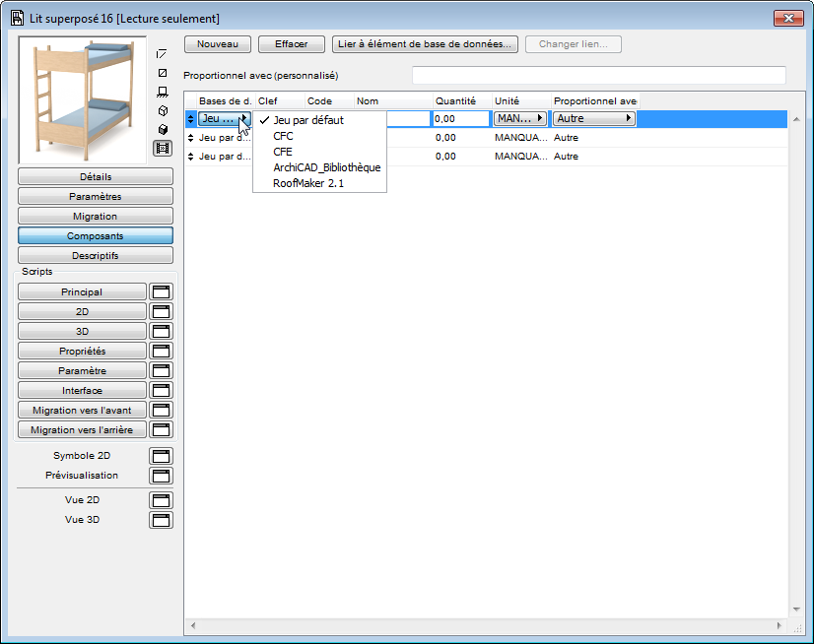Switch preview to shaded 3D cube view
This screenshot has width=814, height=644.
[x=162, y=128]
